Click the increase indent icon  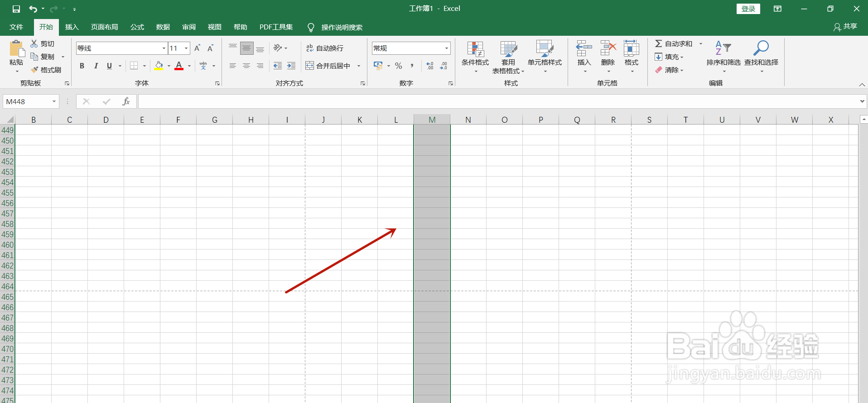(291, 66)
